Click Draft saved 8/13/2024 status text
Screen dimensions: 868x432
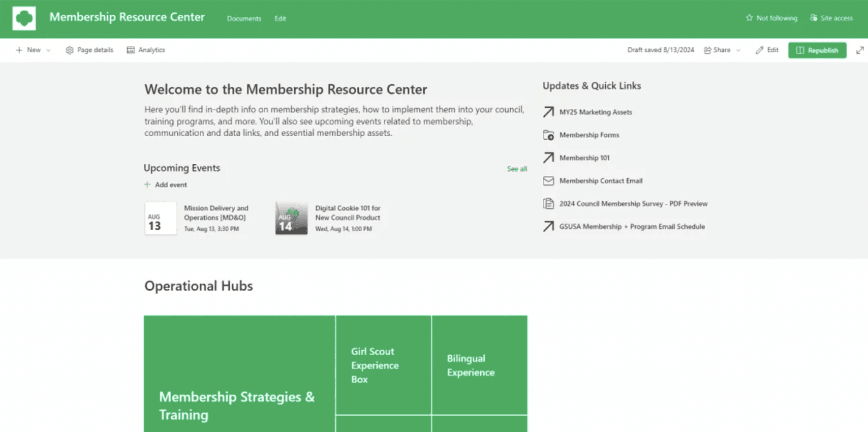coord(661,50)
